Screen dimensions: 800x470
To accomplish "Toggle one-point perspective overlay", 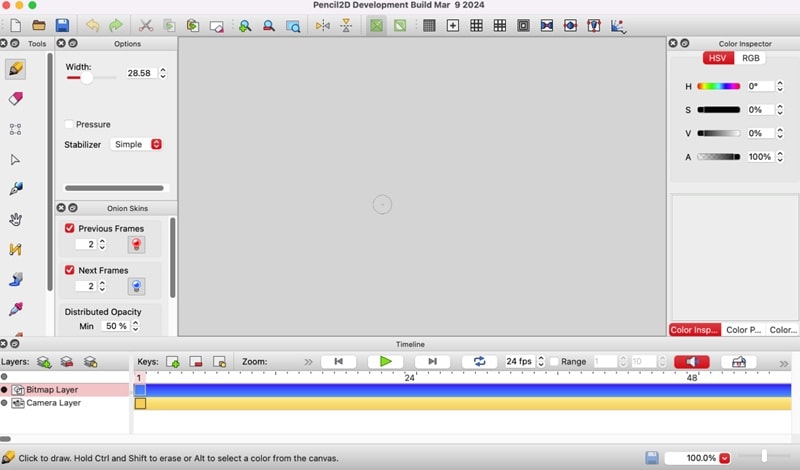I will pos(546,26).
